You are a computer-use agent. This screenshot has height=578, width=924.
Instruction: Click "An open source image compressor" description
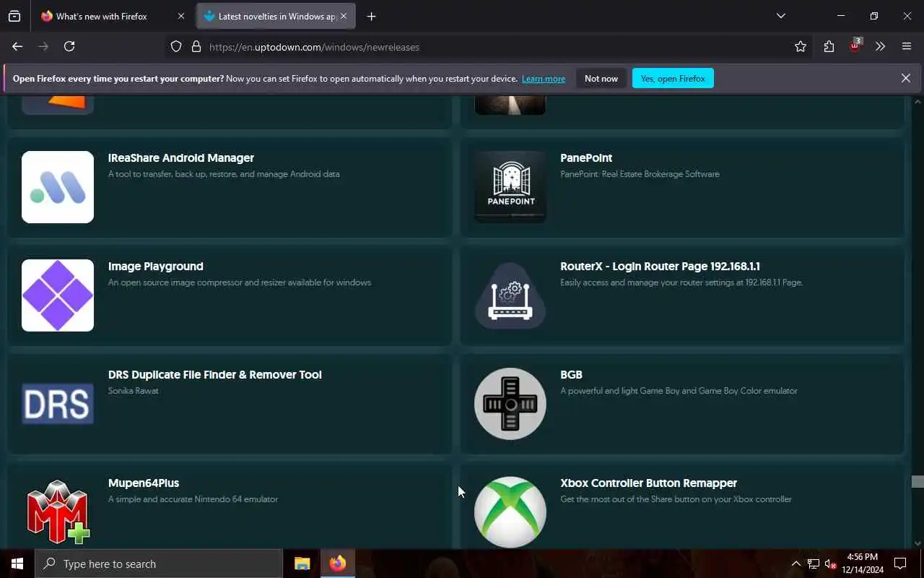240,282
